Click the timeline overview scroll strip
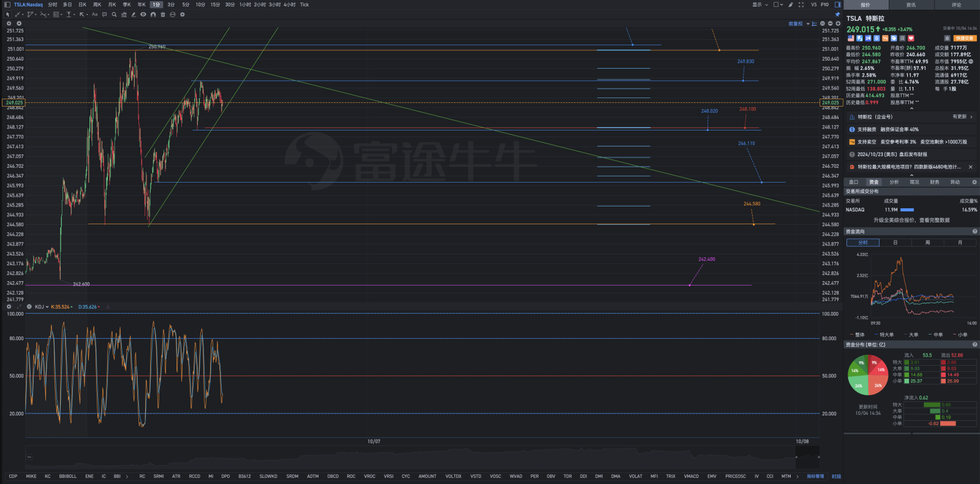This screenshot has width=980, height=484. pos(422,457)
